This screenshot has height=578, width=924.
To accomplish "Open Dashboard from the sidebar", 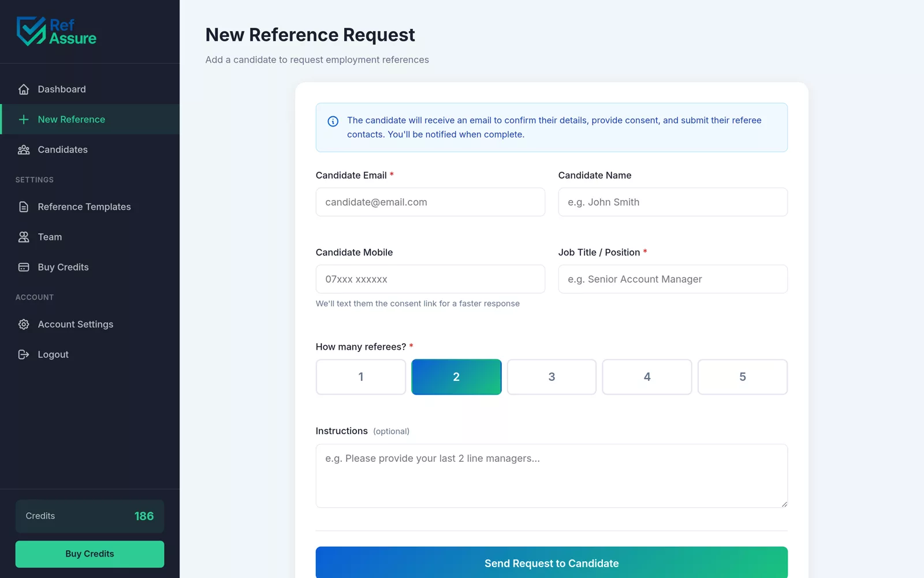I will tap(90, 89).
